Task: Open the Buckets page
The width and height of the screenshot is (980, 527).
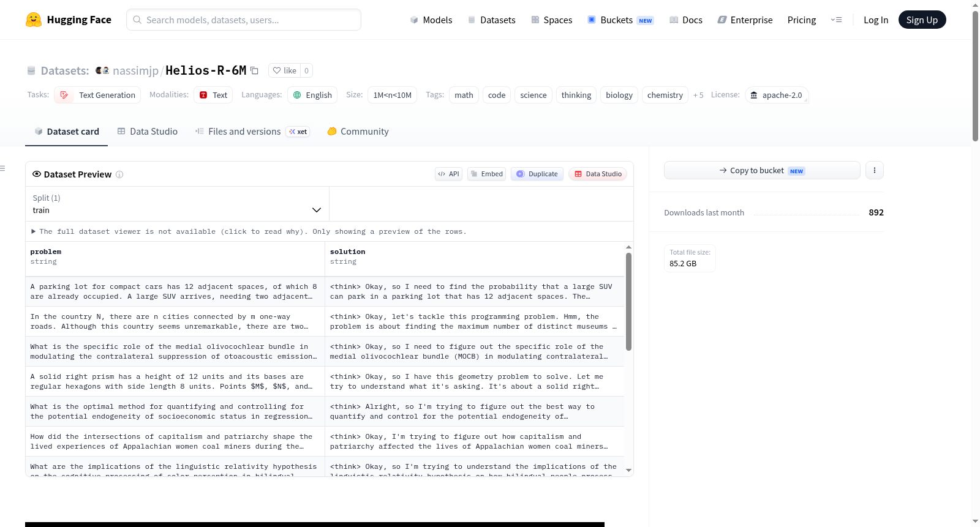Action: click(620, 20)
